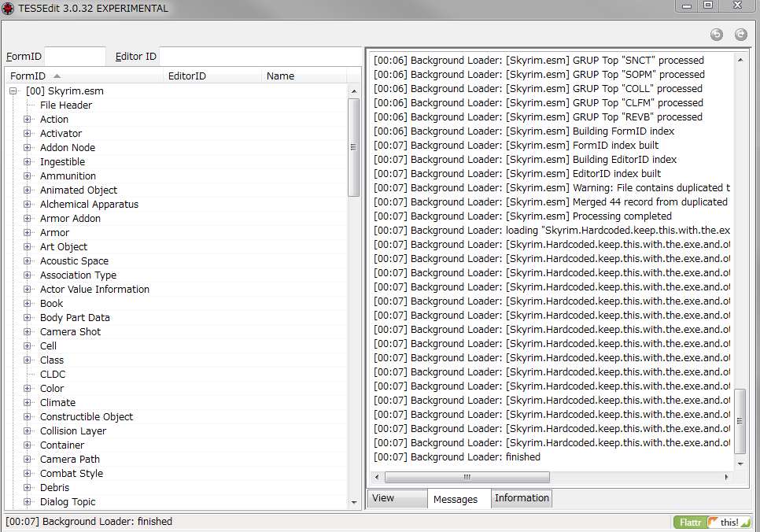Expand the Action tree node
This screenshot has height=532, width=760.
coord(27,119)
